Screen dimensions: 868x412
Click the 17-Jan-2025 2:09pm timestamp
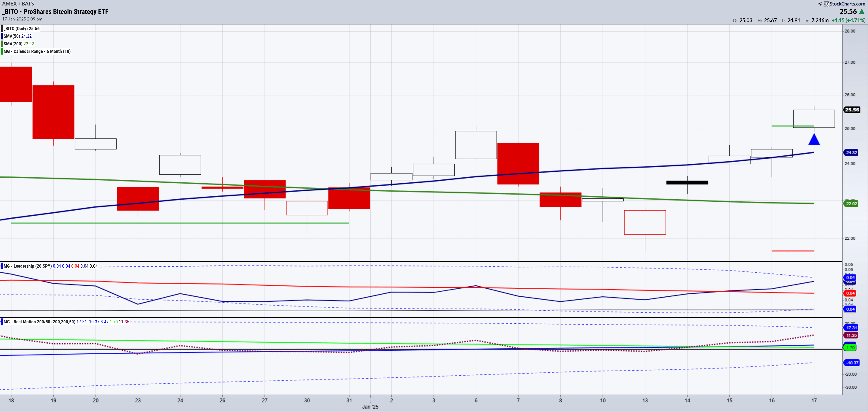pyautogui.click(x=22, y=19)
